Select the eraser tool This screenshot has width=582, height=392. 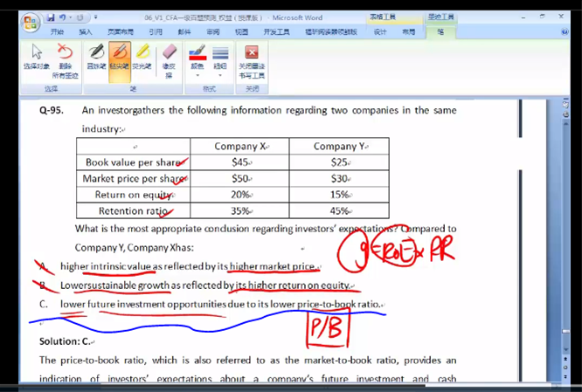pos(170,58)
